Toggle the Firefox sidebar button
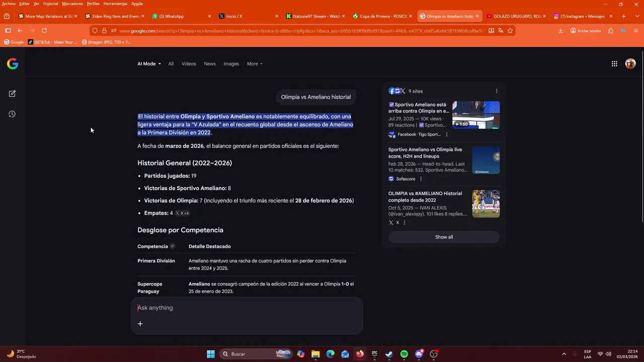 pos(8,31)
